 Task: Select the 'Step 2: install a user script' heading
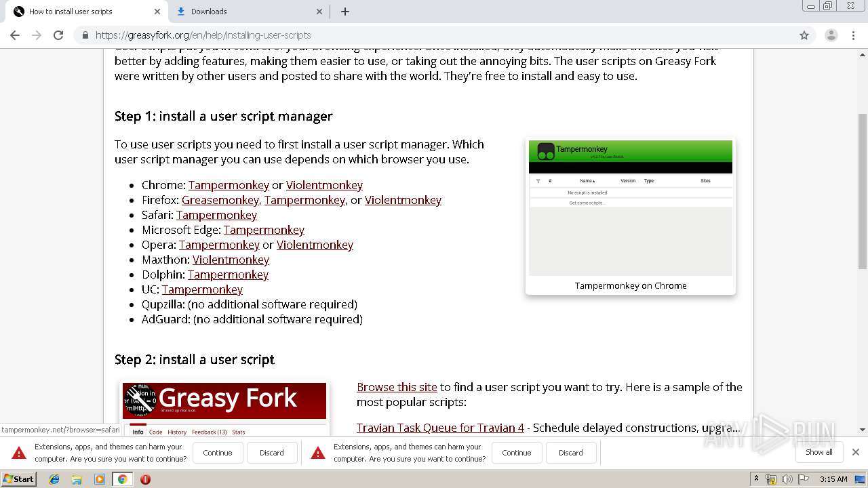tap(195, 359)
